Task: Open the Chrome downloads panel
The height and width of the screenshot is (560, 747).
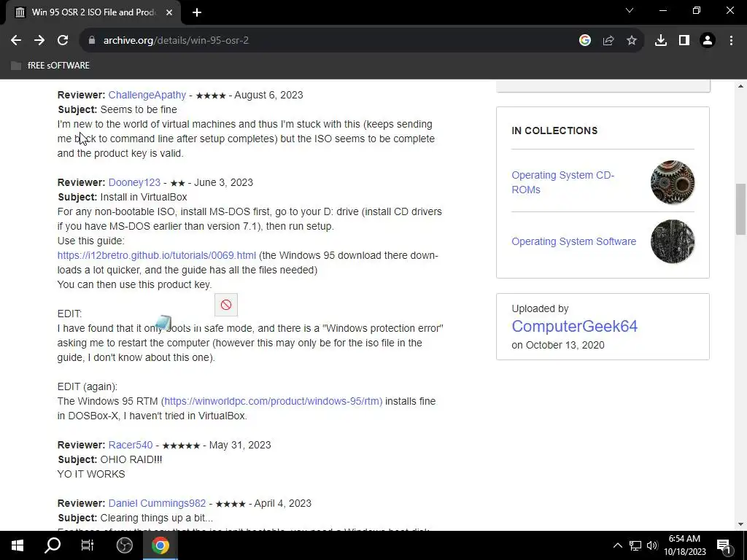Action: click(x=661, y=41)
